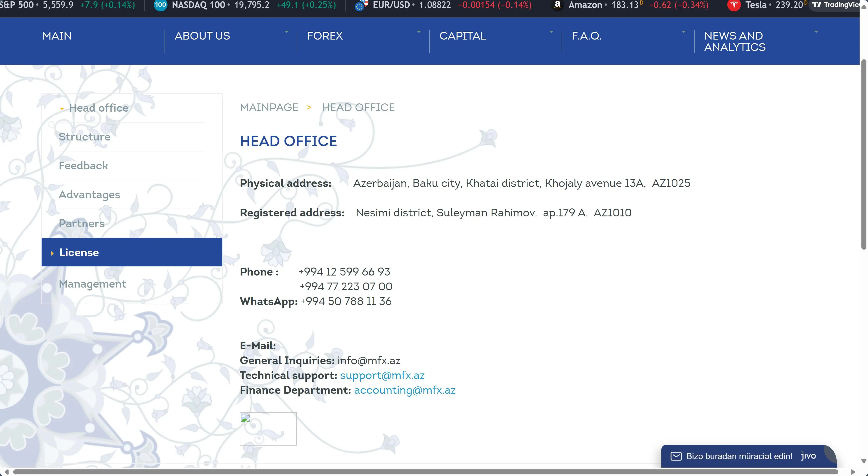This screenshot has width=868, height=476.
Task: Open the highlighted License sidebar page
Action: (132, 252)
